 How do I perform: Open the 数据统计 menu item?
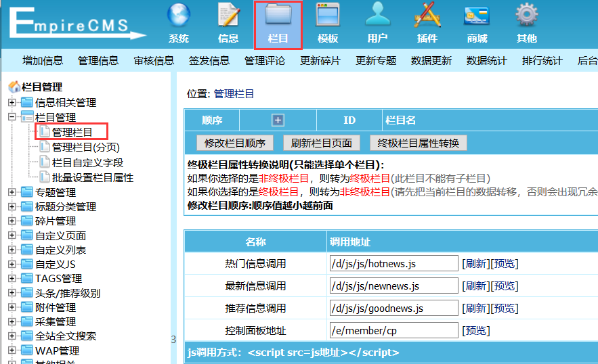click(x=487, y=61)
